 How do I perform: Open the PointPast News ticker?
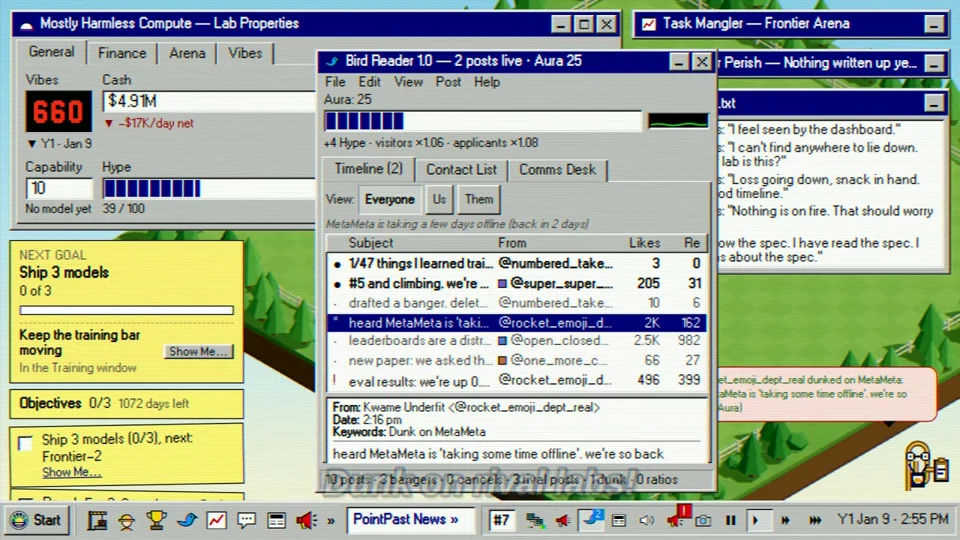point(411,520)
